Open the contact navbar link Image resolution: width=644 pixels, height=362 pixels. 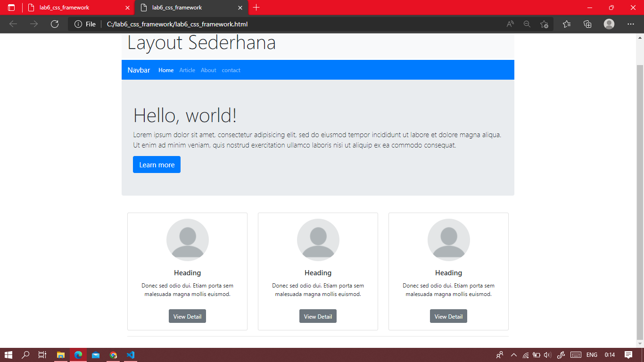coord(231,70)
